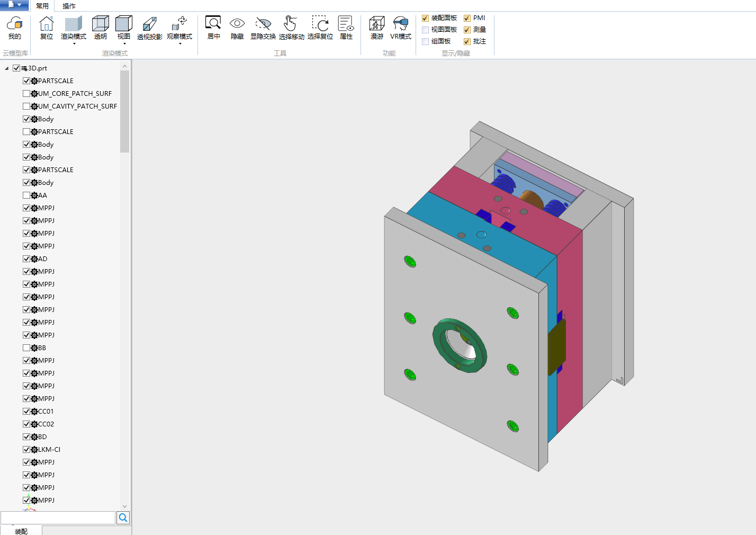Click the 居中 center view tool

pyautogui.click(x=213, y=28)
